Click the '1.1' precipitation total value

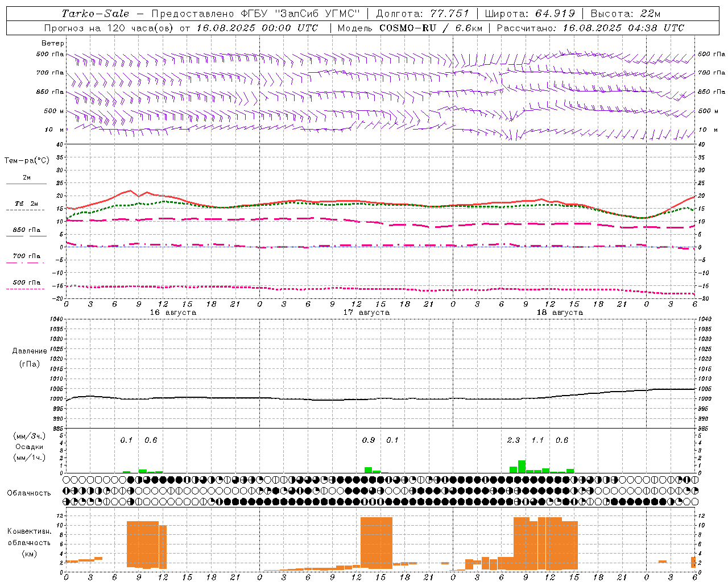[x=537, y=440]
